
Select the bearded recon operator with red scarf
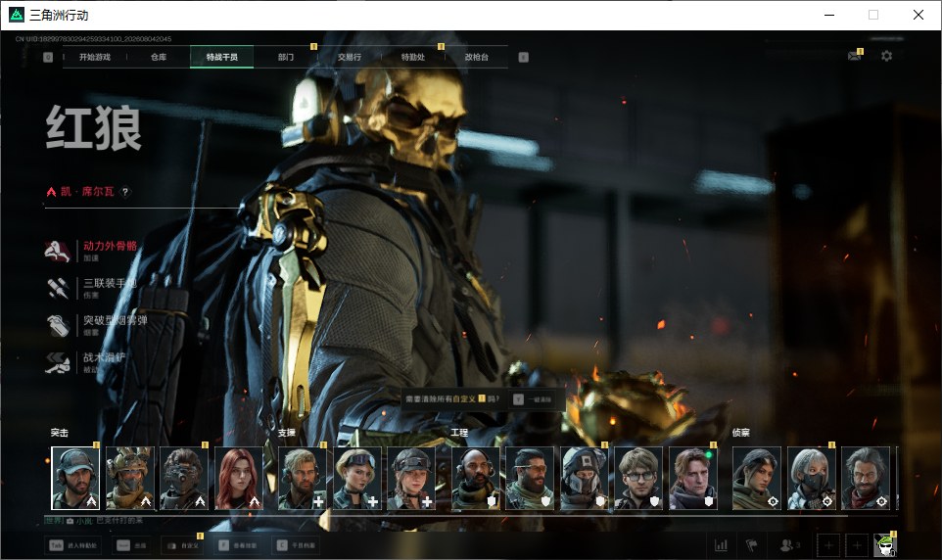pos(865,479)
